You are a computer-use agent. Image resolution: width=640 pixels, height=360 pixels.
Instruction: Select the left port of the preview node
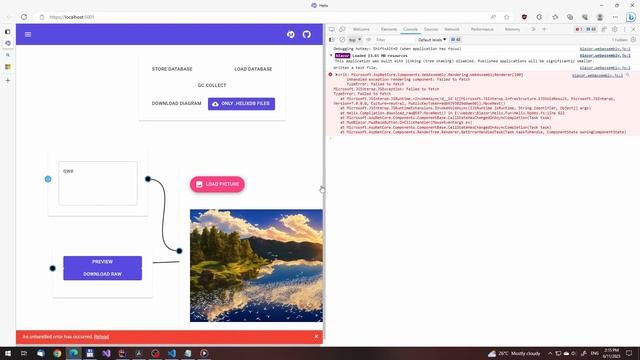pos(53,268)
